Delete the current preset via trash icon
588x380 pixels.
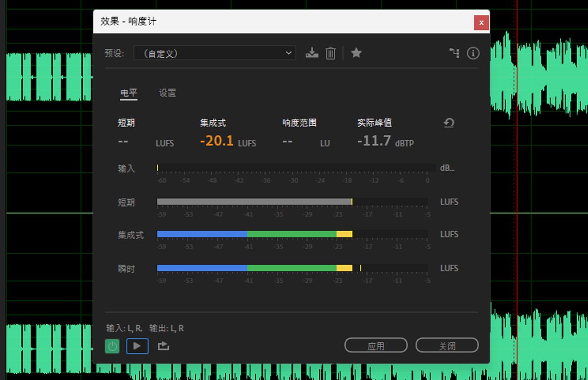(331, 53)
